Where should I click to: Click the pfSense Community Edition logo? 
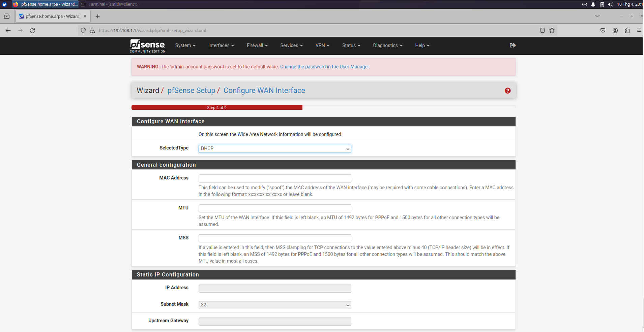point(148,46)
